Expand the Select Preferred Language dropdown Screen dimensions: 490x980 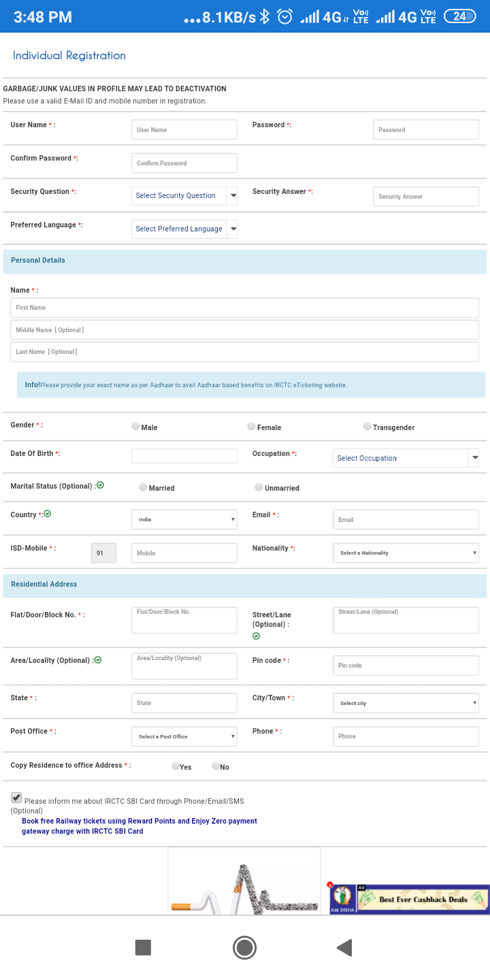(184, 229)
